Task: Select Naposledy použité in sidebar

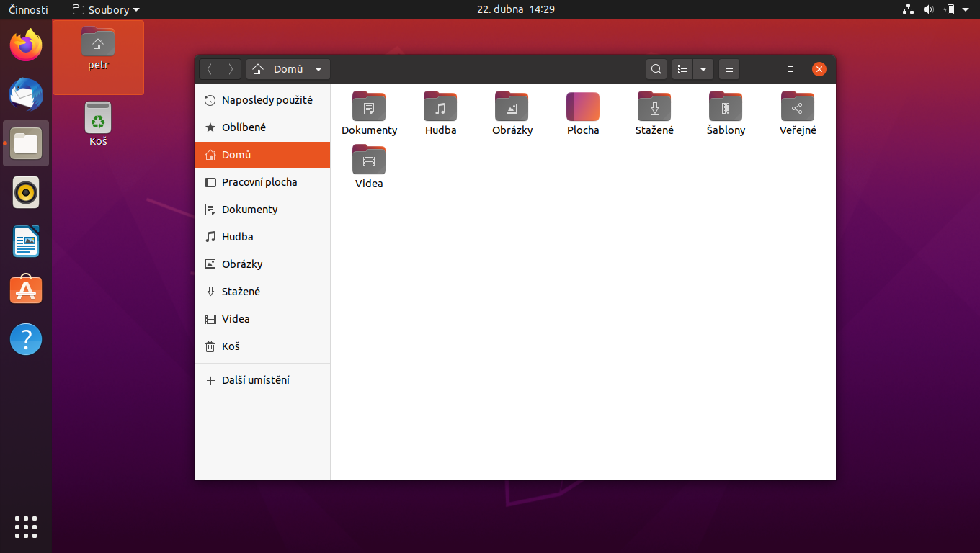Action: click(262, 100)
